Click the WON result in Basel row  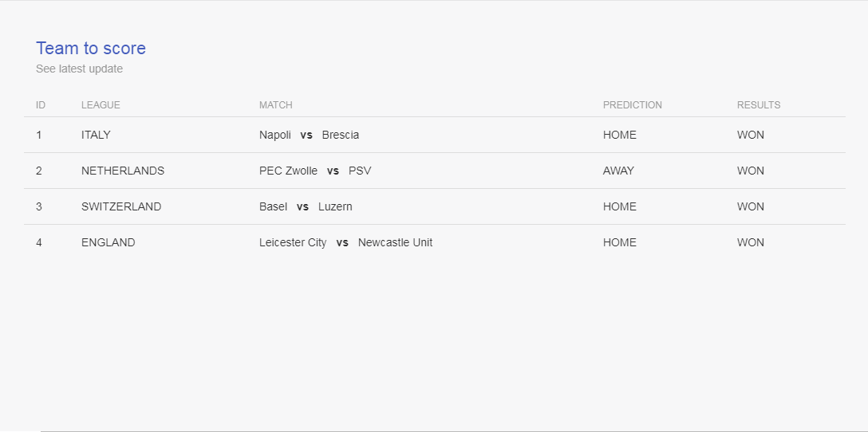pos(751,207)
